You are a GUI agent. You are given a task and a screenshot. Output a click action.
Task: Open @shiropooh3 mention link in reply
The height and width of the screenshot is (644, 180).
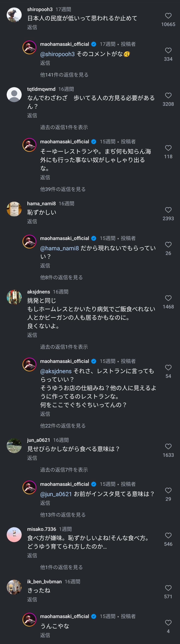(57, 54)
